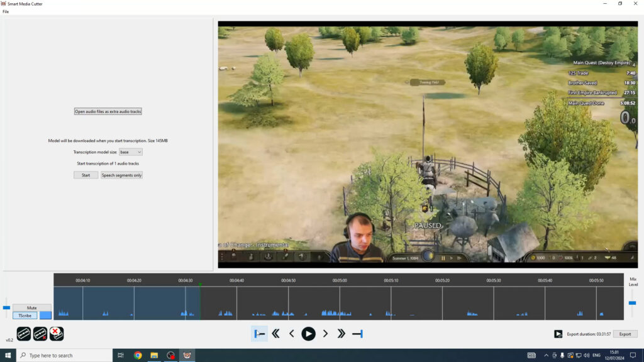
Task: Click the first razor blade cut icon
Action: (x=23, y=334)
